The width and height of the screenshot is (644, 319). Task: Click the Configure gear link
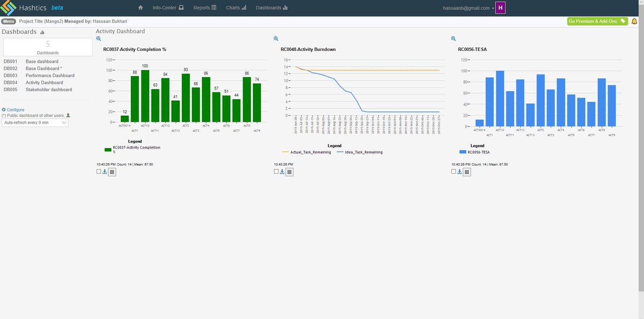tap(13, 109)
